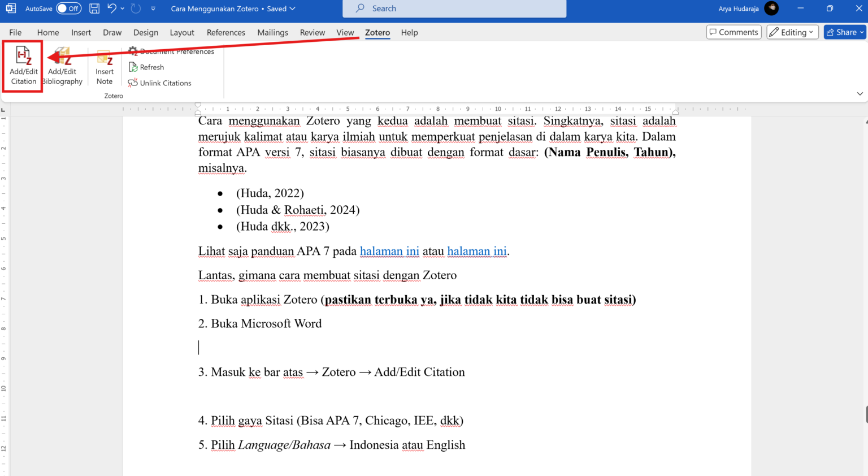Click the line "4. Pilih gaya Sitasi"
The image size is (868, 476).
click(331, 421)
